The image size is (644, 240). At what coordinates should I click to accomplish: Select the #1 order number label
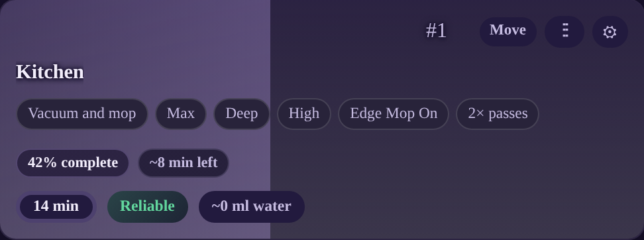tap(436, 30)
